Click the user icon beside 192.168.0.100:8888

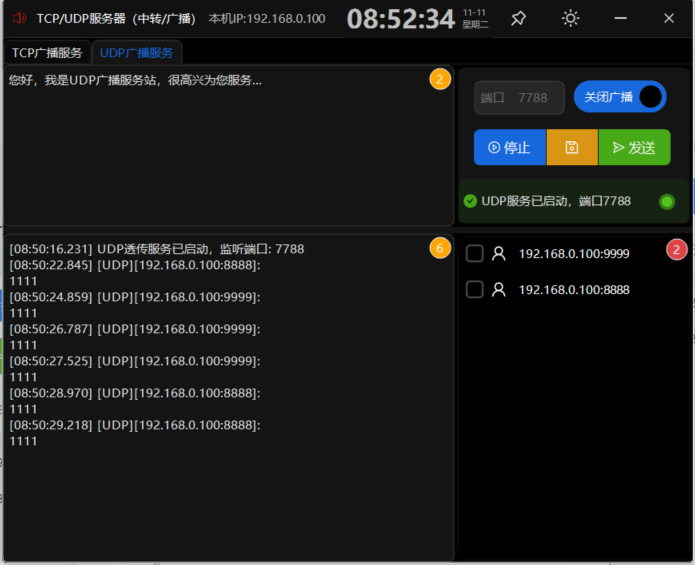tap(499, 289)
